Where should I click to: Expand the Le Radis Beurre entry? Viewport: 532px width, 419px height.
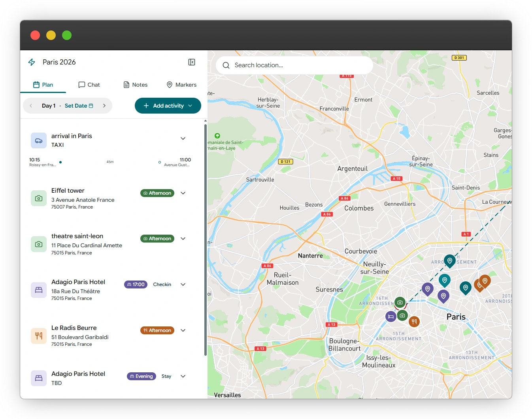183,330
